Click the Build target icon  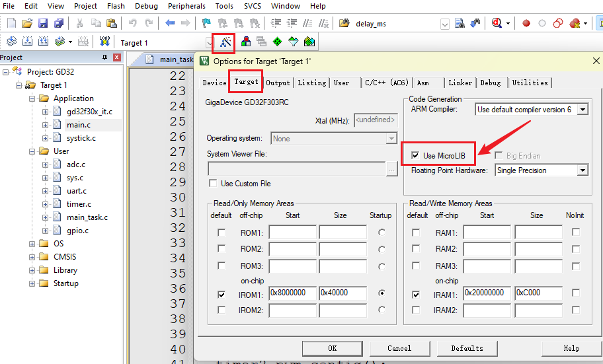tap(27, 42)
